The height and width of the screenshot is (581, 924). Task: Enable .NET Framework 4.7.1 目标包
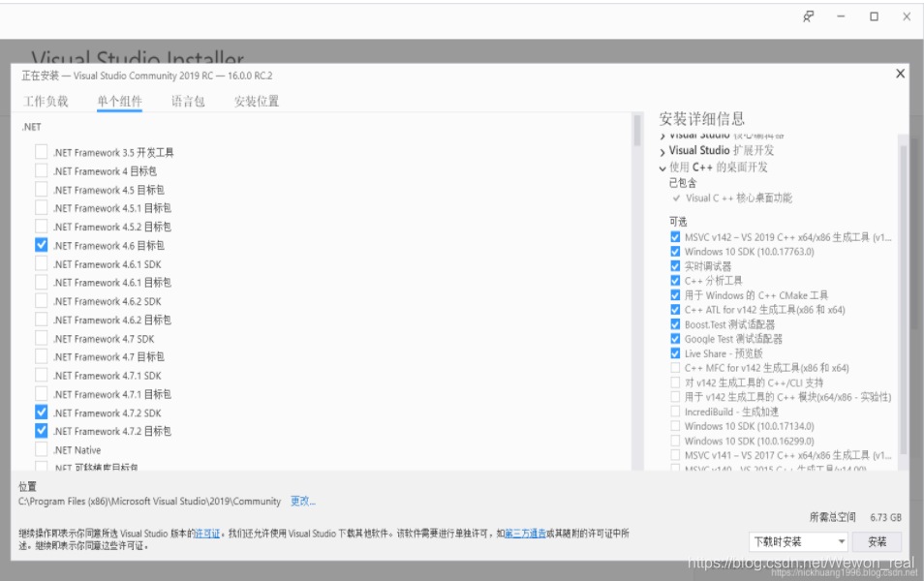click(x=42, y=394)
